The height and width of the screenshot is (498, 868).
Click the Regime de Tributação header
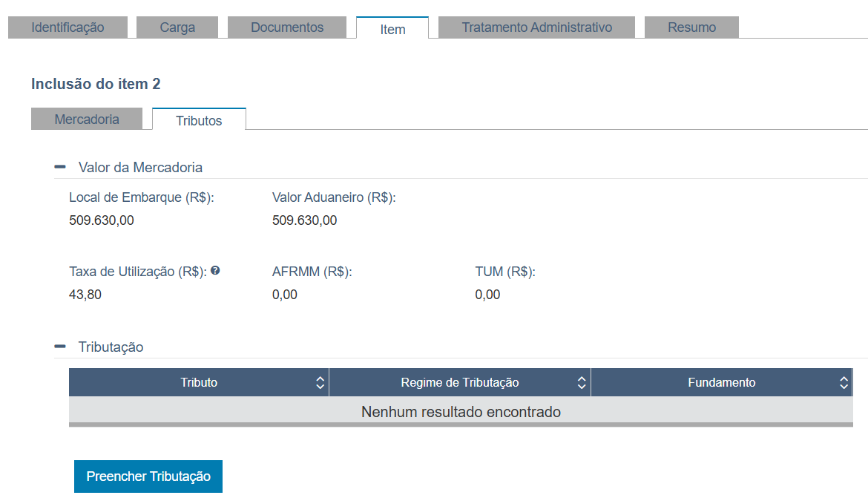pos(460,382)
